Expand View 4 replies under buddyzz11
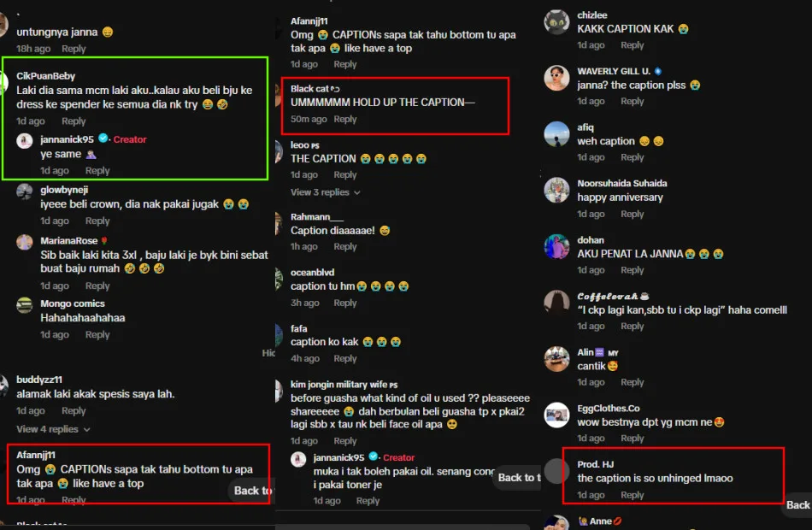Viewport: 812px width, 530px height. tap(53, 429)
